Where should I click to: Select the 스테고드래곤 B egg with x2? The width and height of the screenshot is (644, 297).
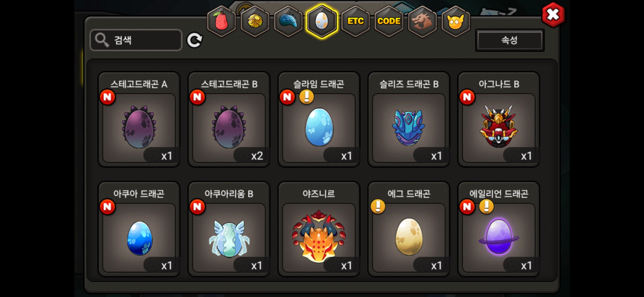(229, 119)
